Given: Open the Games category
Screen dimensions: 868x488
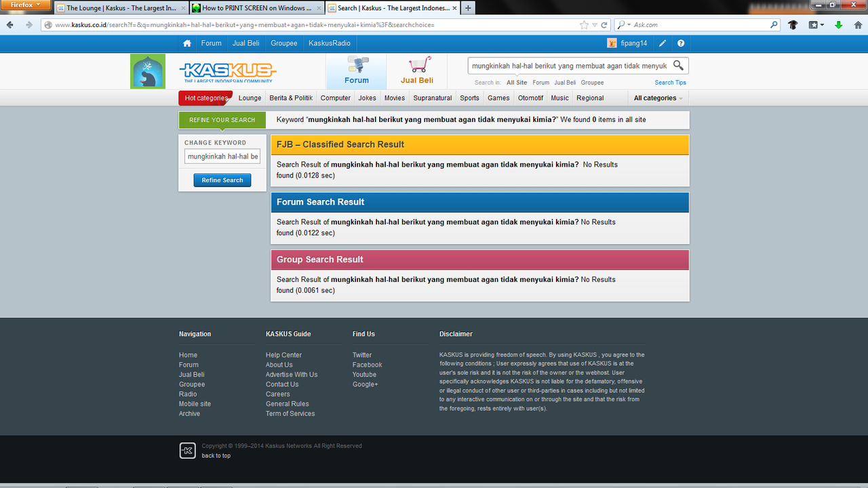Looking at the screenshot, I should 498,98.
